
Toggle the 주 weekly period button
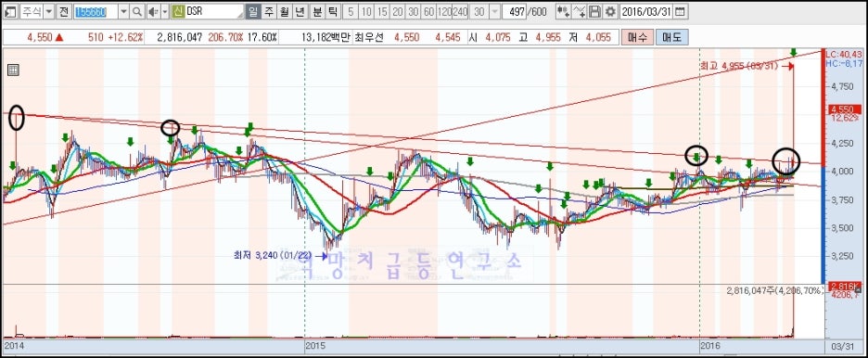[269, 11]
